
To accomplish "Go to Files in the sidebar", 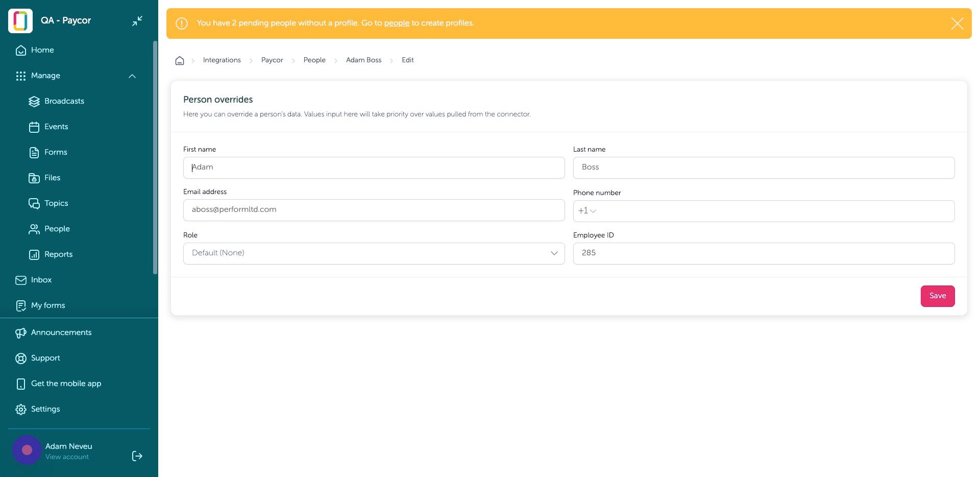I will [44, 178].
